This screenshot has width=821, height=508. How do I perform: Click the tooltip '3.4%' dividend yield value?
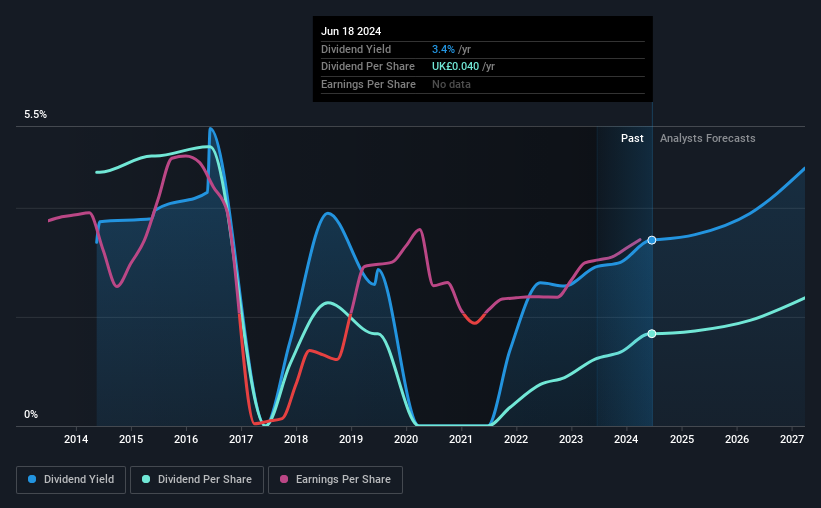point(443,49)
